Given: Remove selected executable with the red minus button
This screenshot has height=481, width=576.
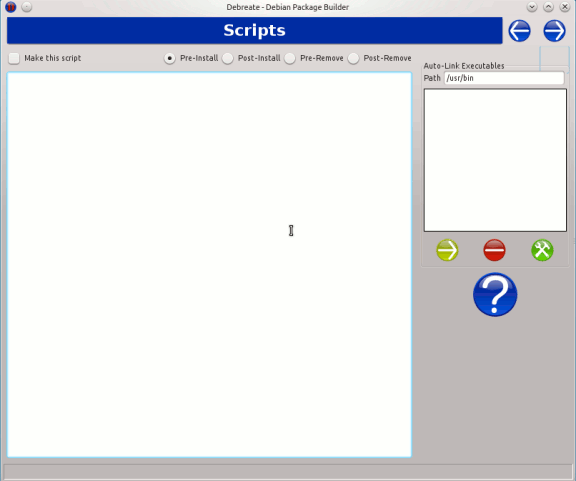Looking at the screenshot, I should click(x=494, y=250).
